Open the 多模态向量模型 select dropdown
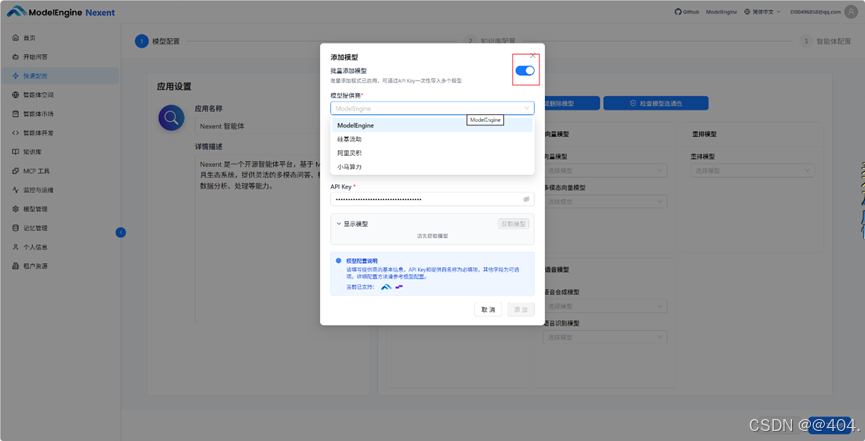Image resolution: width=865 pixels, height=441 pixels. (605, 201)
